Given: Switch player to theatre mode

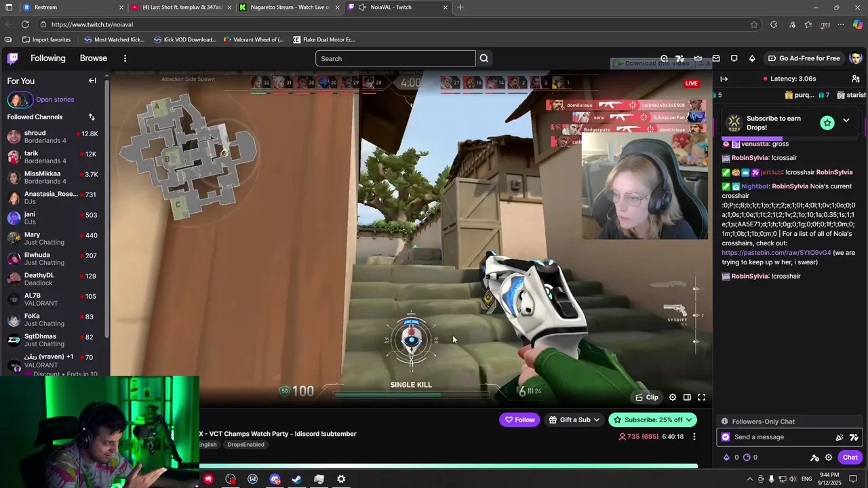Looking at the screenshot, I should point(687,398).
